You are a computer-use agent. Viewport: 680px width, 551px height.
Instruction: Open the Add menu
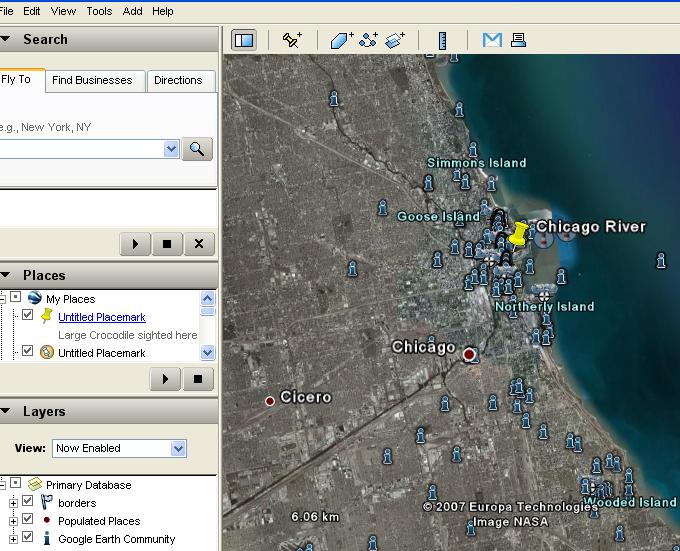(x=132, y=11)
